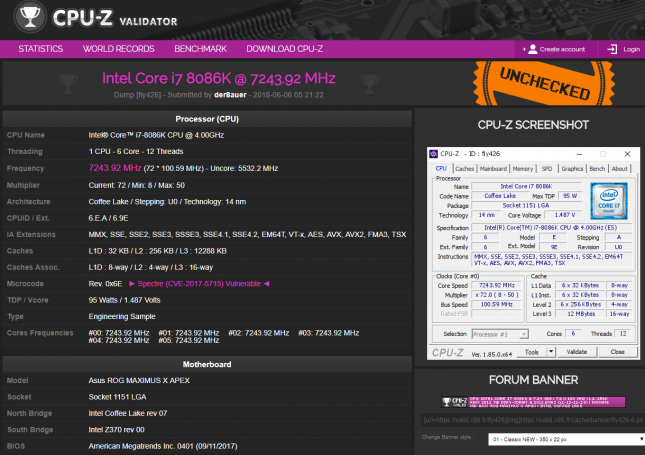Select the CPU tab in CPU-Z window

pyautogui.click(x=441, y=169)
